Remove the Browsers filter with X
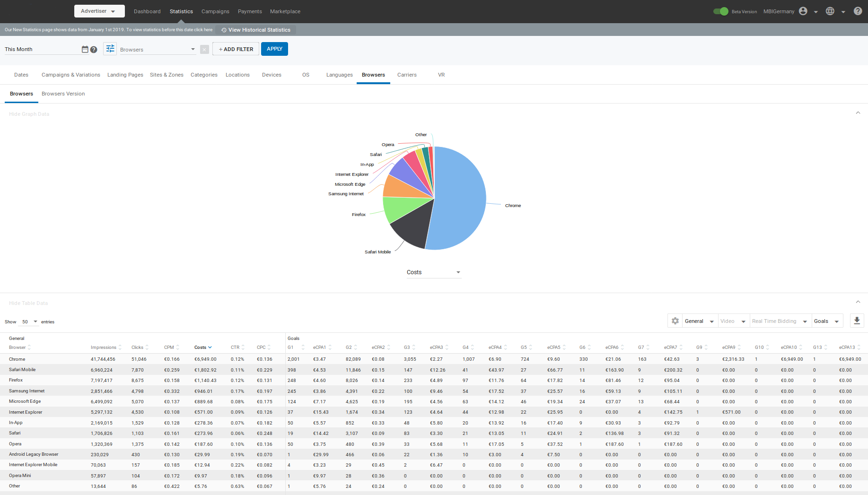Image resolution: width=868 pixels, height=495 pixels. coord(204,50)
